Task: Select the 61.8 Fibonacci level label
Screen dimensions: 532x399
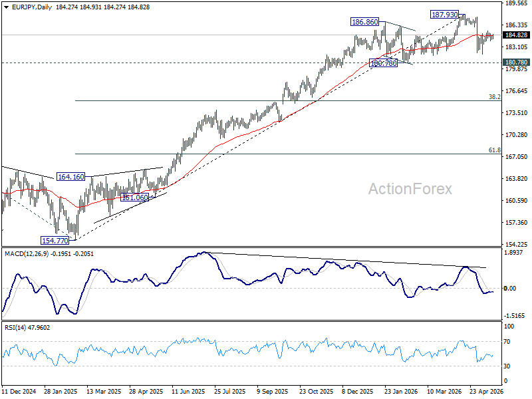Action: coord(494,150)
